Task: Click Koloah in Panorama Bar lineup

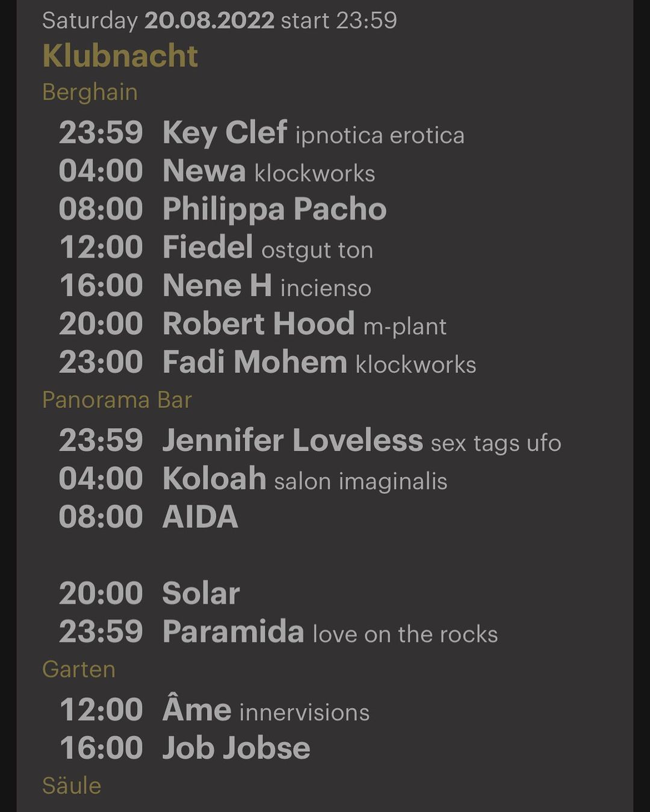Action: 214,479
